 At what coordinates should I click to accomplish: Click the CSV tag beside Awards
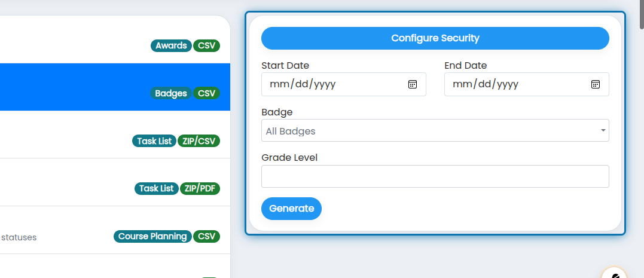(x=206, y=45)
